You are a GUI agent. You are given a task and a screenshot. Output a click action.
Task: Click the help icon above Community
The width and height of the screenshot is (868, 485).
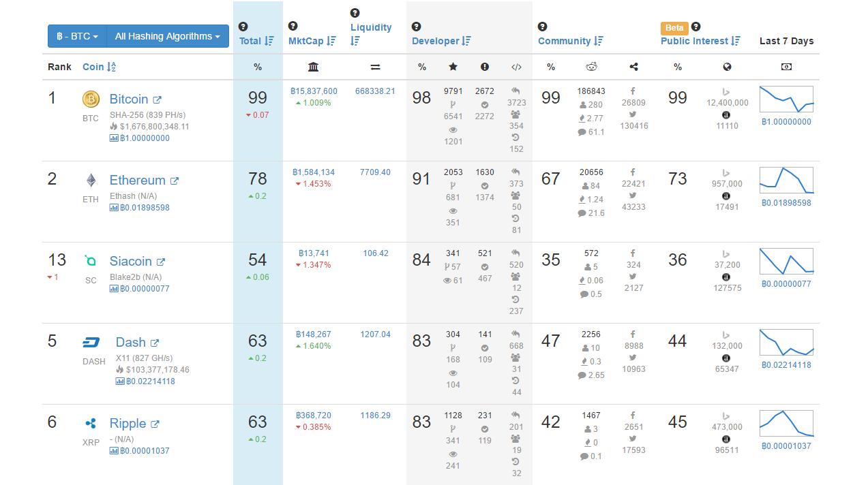542,27
